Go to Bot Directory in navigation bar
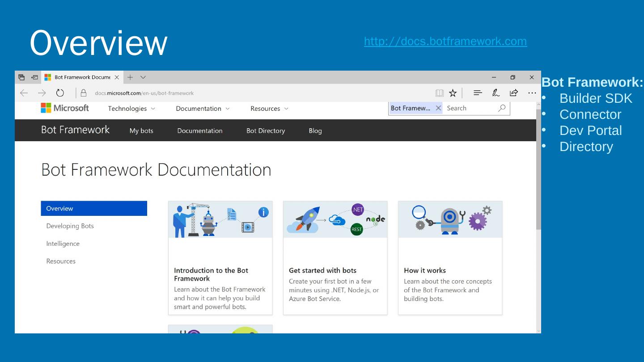Image resolution: width=644 pixels, height=362 pixels. click(x=266, y=131)
